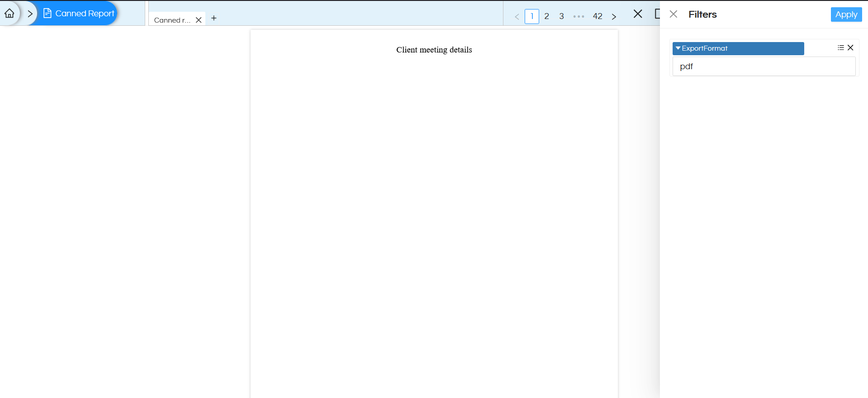The height and width of the screenshot is (398, 868).
Task: Jump to last page 42
Action: point(598,16)
